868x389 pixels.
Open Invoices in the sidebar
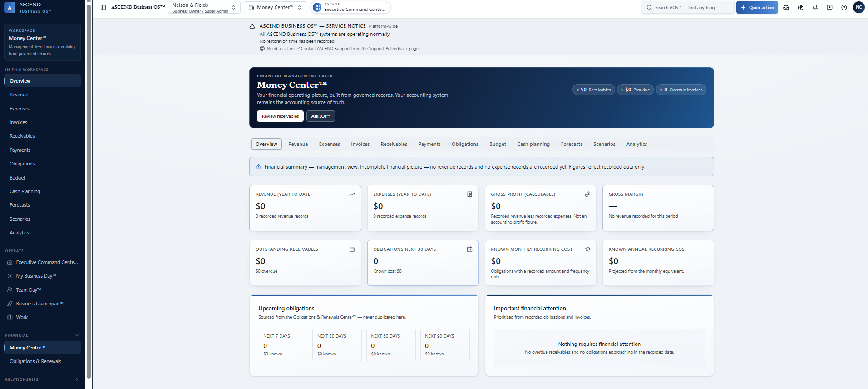coord(42,122)
